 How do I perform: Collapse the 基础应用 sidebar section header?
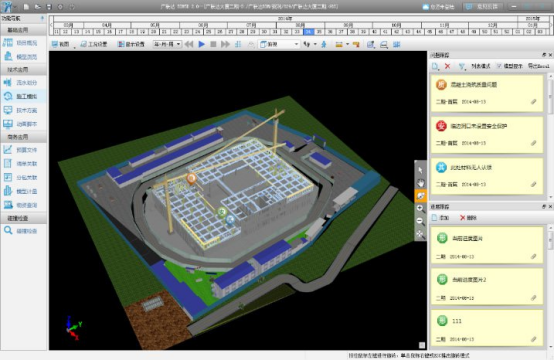tap(23, 30)
